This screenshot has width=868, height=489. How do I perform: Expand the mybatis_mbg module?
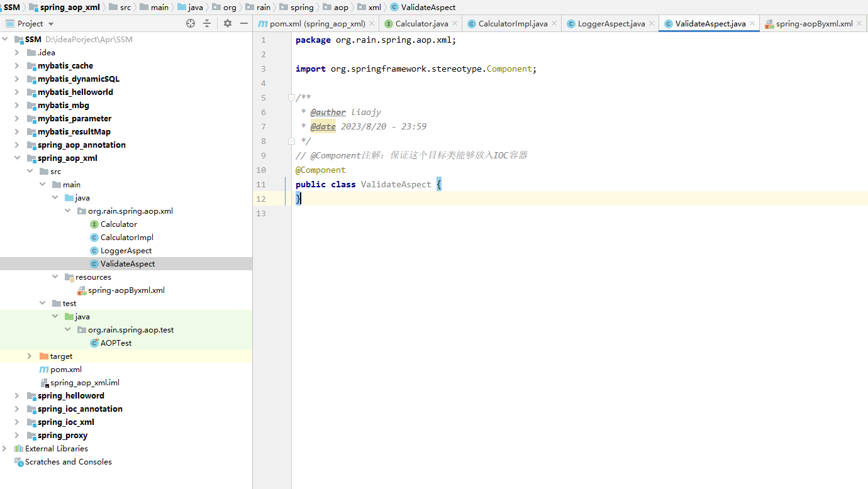point(17,105)
